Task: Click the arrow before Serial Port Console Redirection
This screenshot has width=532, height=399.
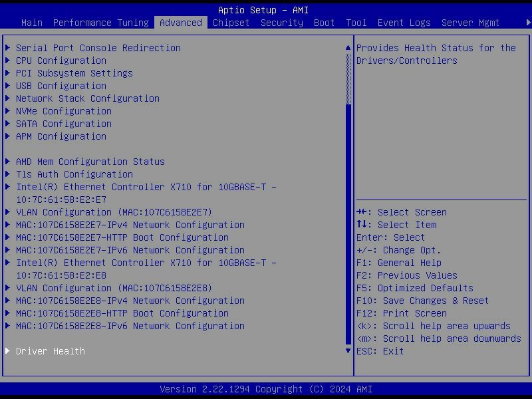Action: point(8,48)
